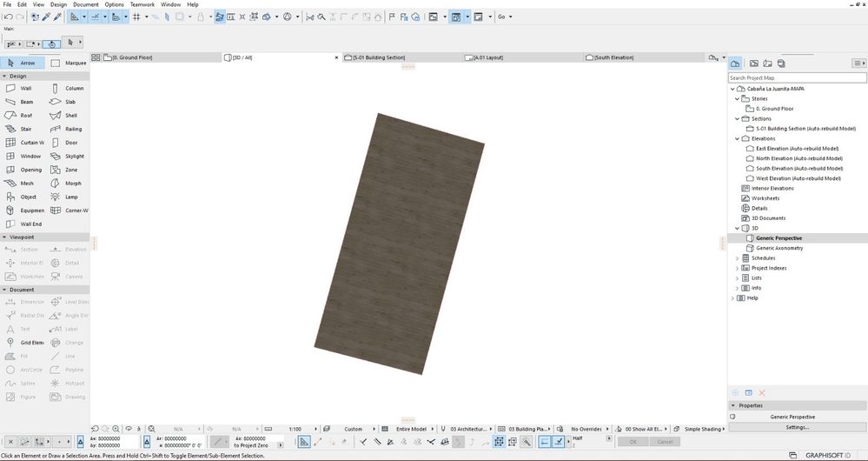
Task: Switch to the Ground Floor tab
Action: [x=130, y=57]
